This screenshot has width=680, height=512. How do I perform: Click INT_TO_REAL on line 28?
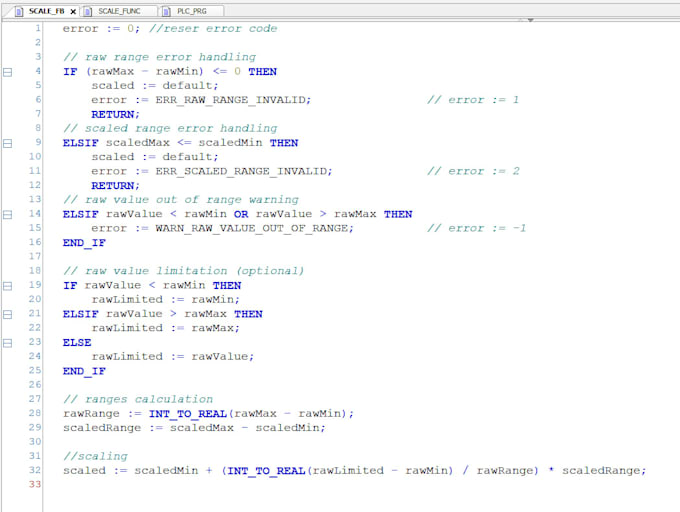pyautogui.click(x=188, y=414)
